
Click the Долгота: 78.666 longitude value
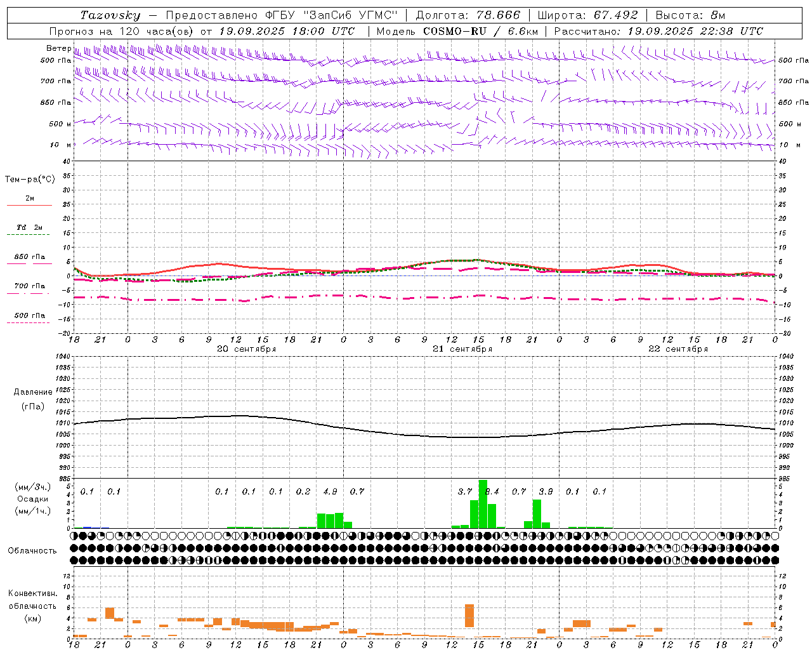coord(468,15)
